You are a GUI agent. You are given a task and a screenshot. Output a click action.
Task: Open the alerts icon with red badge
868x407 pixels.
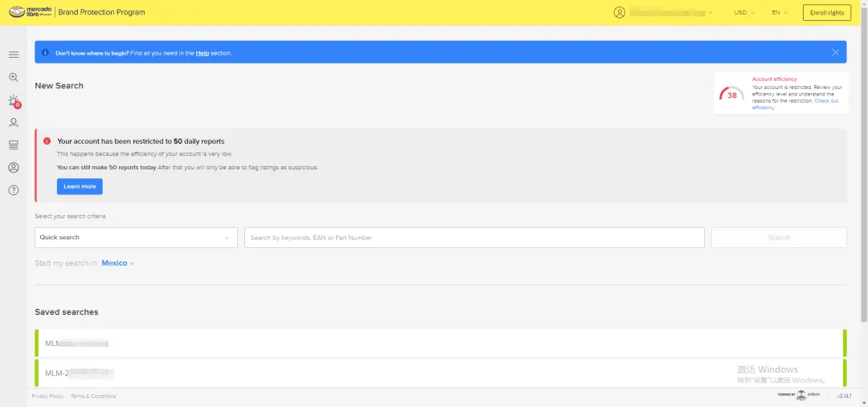14,100
